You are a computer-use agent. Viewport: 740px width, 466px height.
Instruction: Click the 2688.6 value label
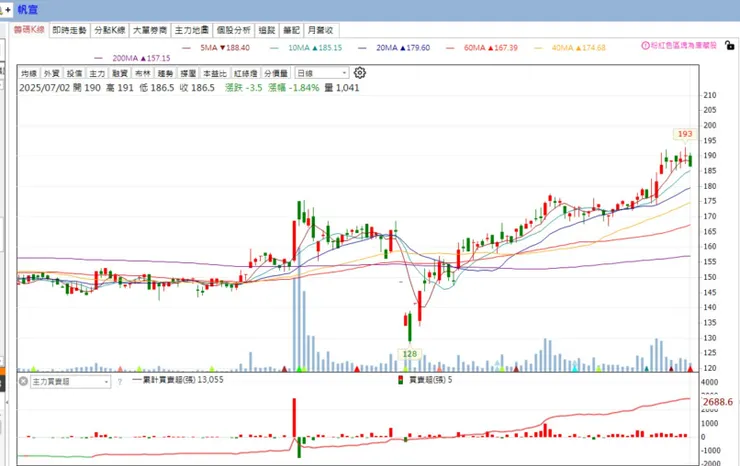(718, 402)
